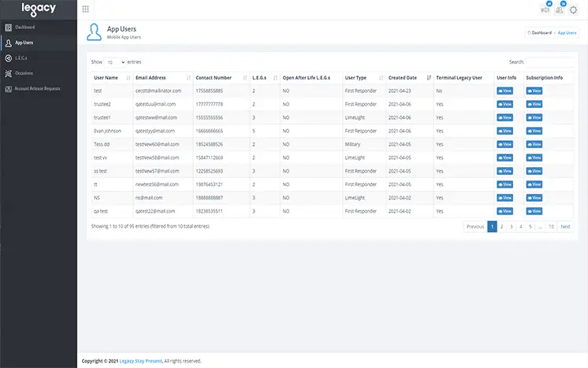Click the Dashboard icon in sidebar

(8, 28)
